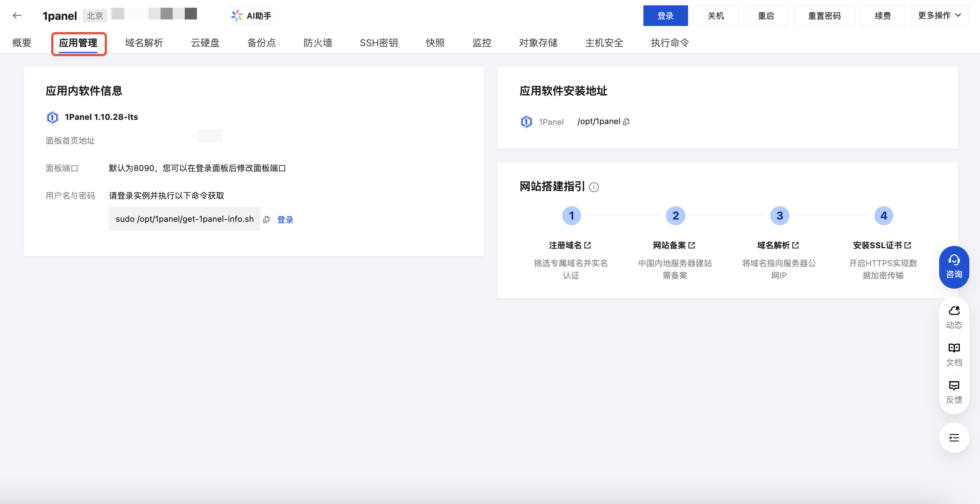Open the 反馈 feedback shortcut
The width and height of the screenshot is (980, 504).
coord(954,392)
